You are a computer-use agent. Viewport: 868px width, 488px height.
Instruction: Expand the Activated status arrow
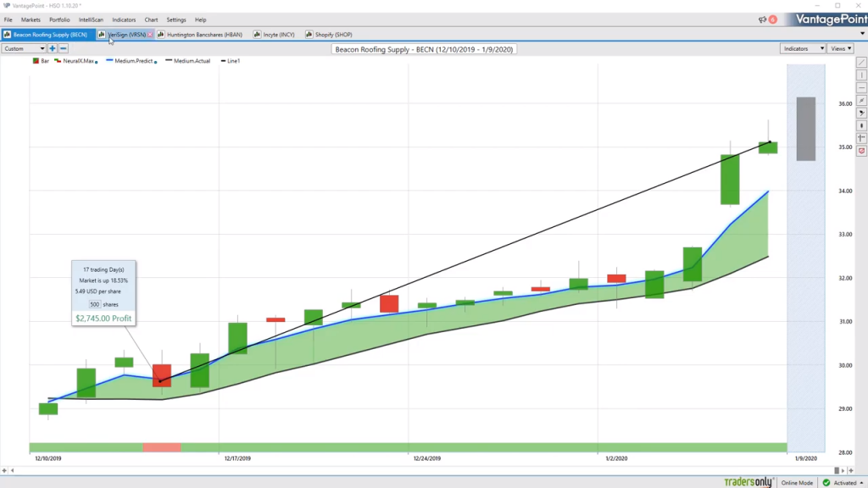pyautogui.click(x=861, y=483)
